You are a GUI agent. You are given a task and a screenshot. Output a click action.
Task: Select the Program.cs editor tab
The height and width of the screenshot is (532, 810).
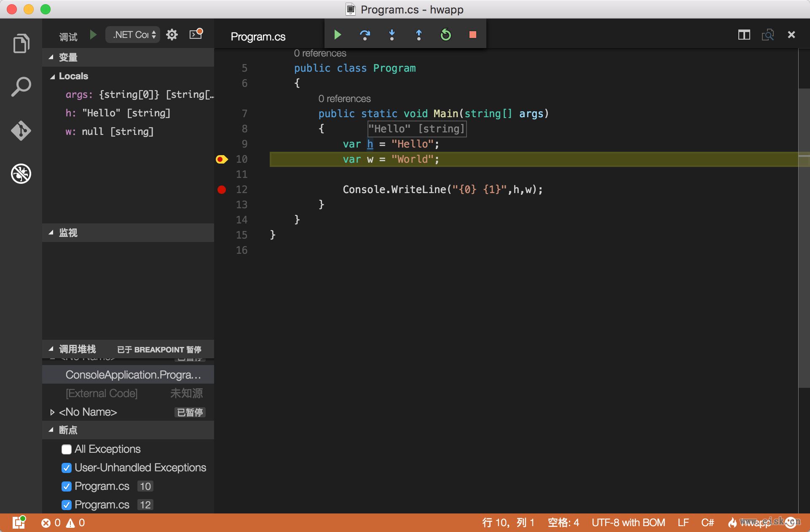tap(258, 37)
